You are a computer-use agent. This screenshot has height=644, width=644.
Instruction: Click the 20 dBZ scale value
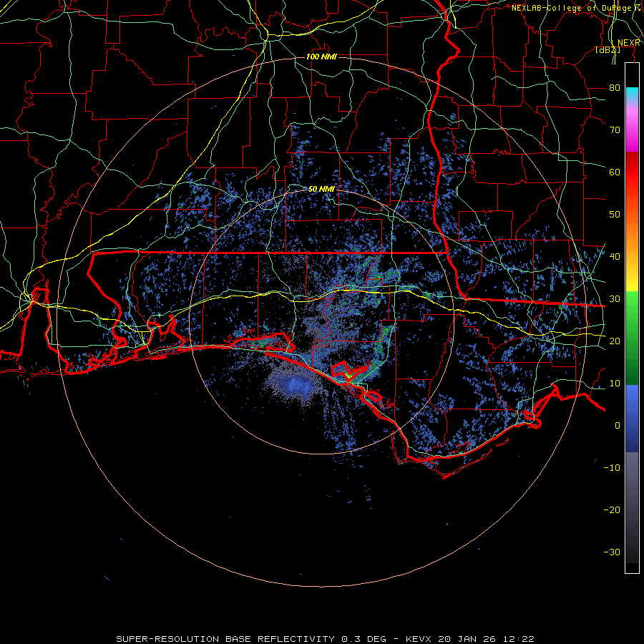(x=615, y=341)
